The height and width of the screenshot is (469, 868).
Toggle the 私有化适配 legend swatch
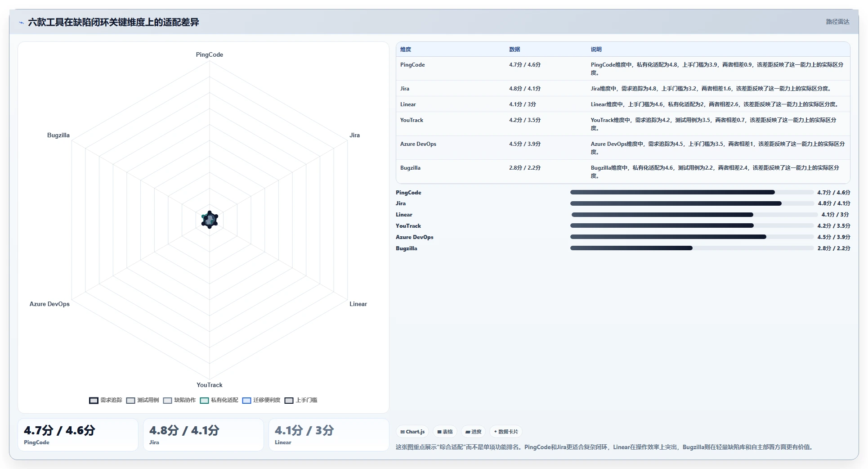tap(204, 400)
